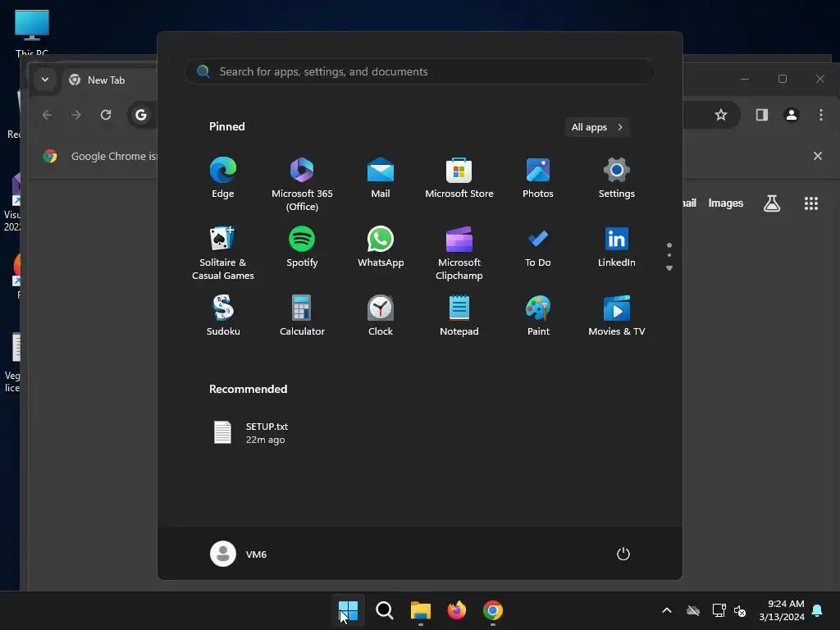
Task: Open Settings from the Start menu
Action: click(x=617, y=178)
